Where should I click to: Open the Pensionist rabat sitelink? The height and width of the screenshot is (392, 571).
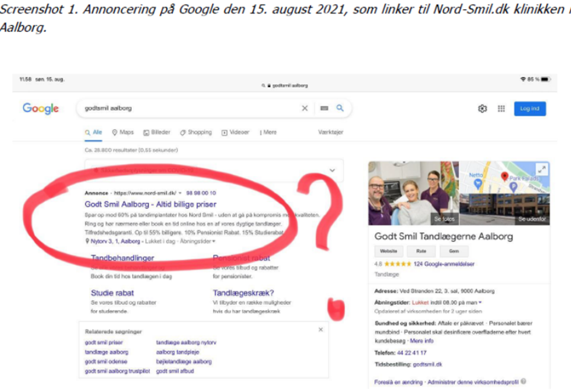click(242, 258)
